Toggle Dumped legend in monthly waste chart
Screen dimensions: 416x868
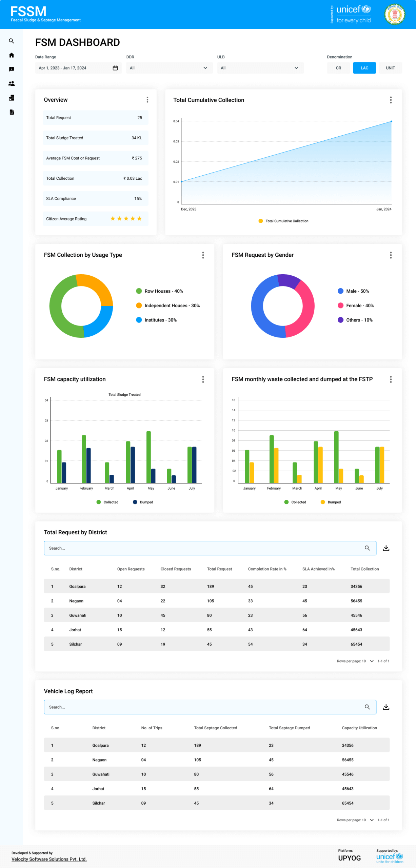331,502
